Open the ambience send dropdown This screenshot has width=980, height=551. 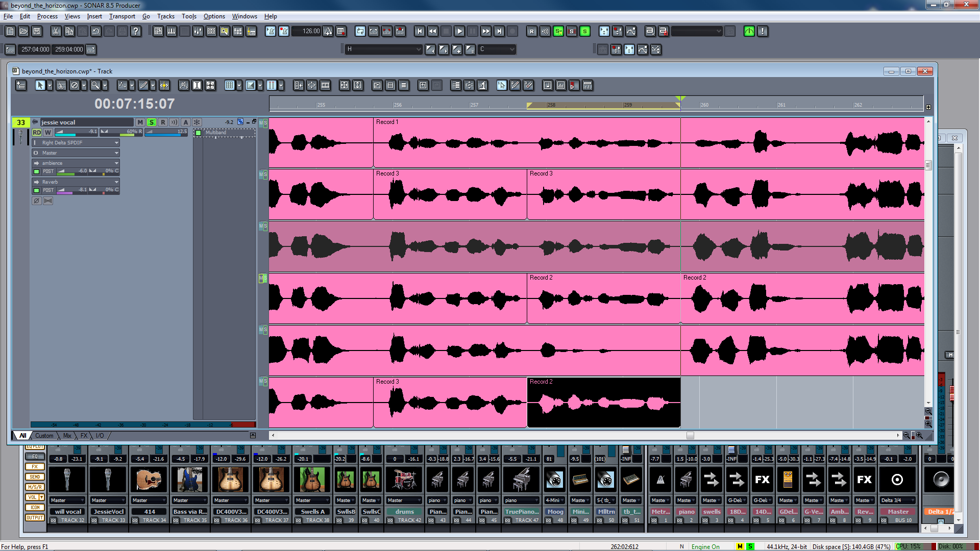point(76,163)
